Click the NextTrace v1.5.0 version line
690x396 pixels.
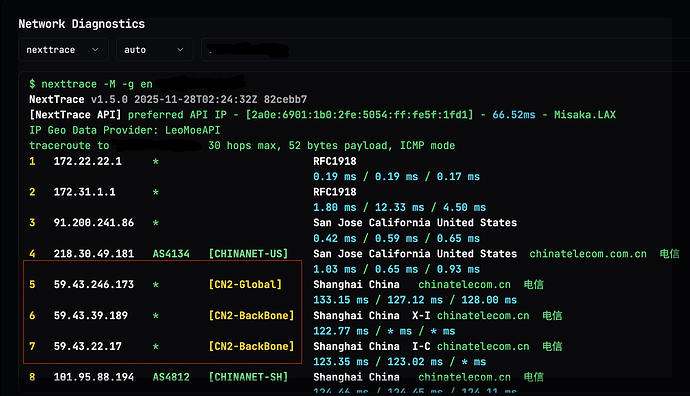(168, 99)
